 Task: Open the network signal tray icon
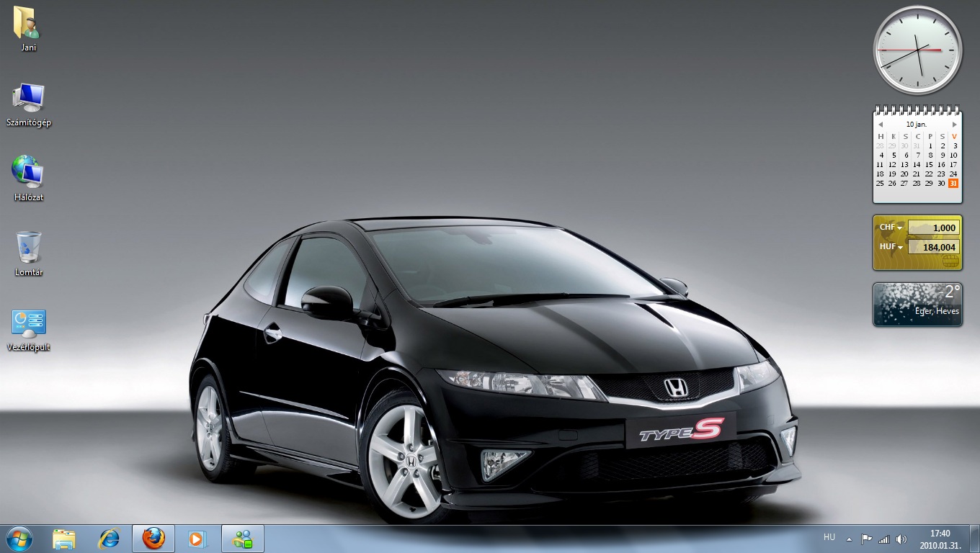[x=883, y=539]
